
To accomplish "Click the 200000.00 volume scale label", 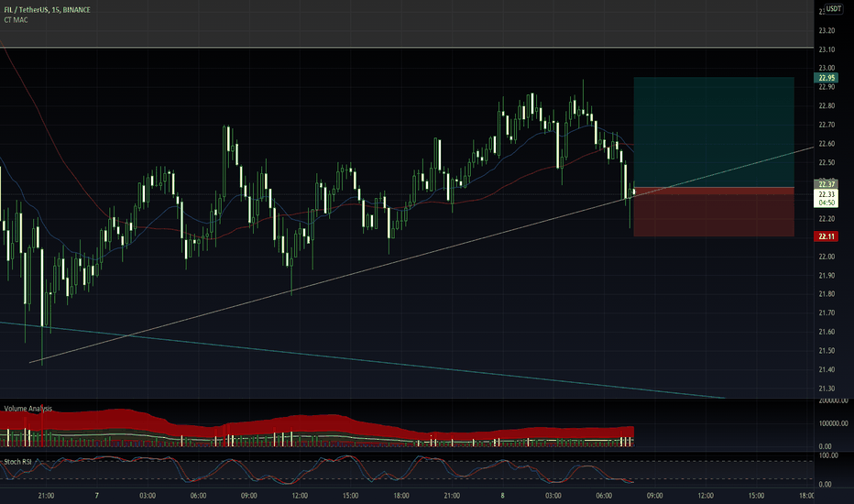I will [833, 401].
